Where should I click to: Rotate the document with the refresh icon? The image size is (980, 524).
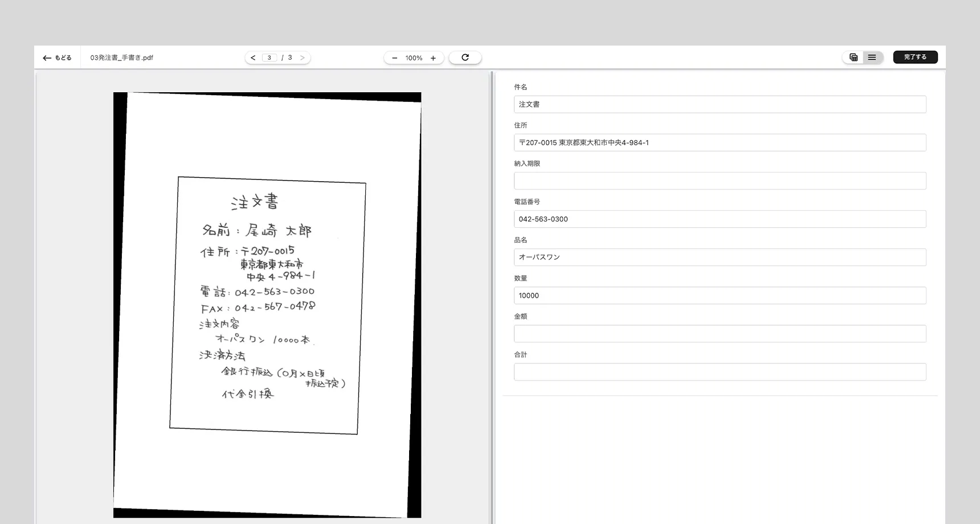coord(465,58)
